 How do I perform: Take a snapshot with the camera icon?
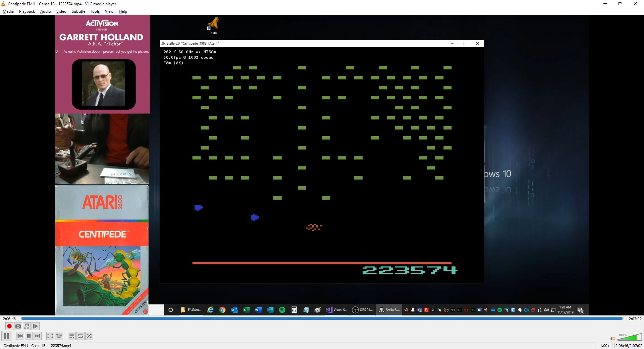[18, 326]
